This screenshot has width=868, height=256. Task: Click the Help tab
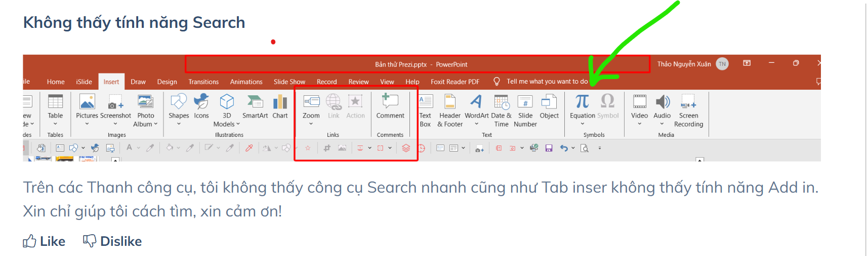coord(412,82)
